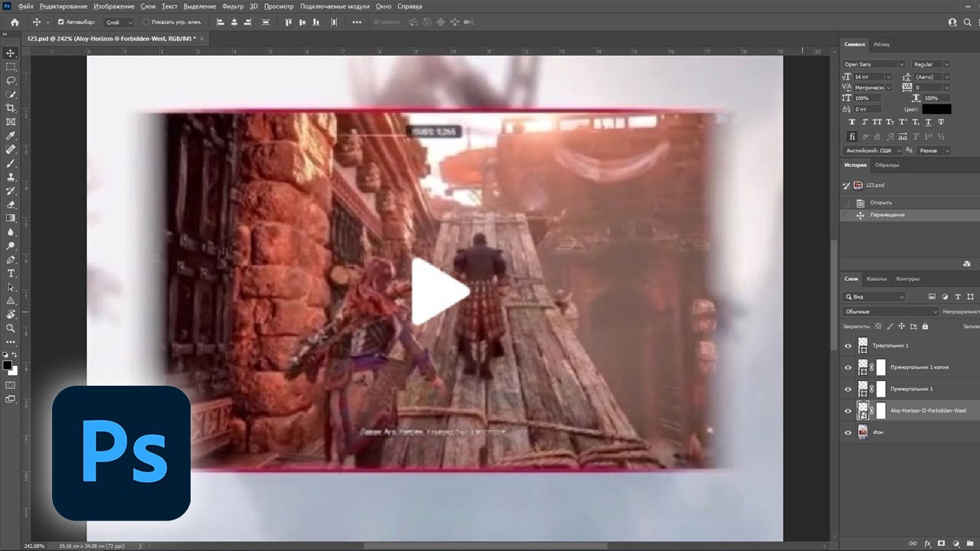The image size is (980, 551).
Task: Select the Crop tool
Action: tap(11, 108)
